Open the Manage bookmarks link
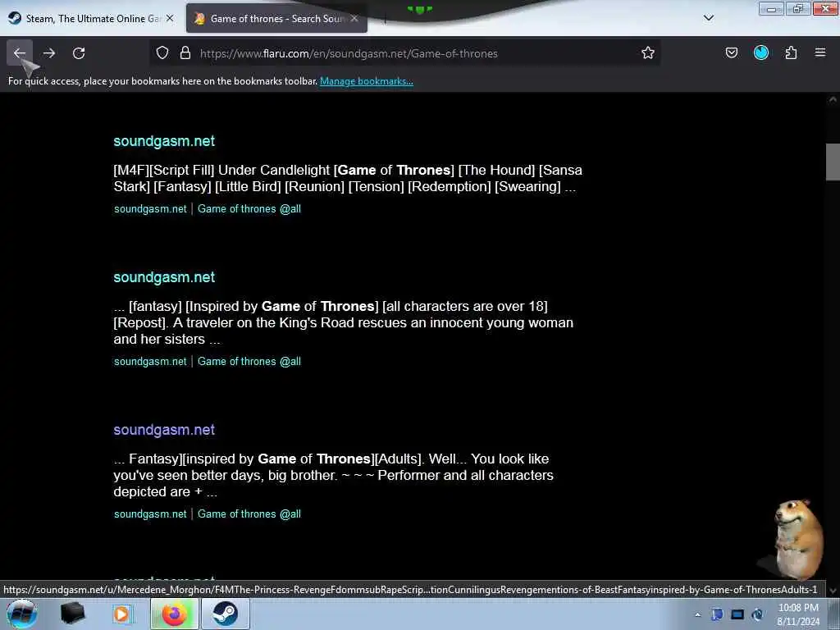840x630 pixels. [367, 81]
